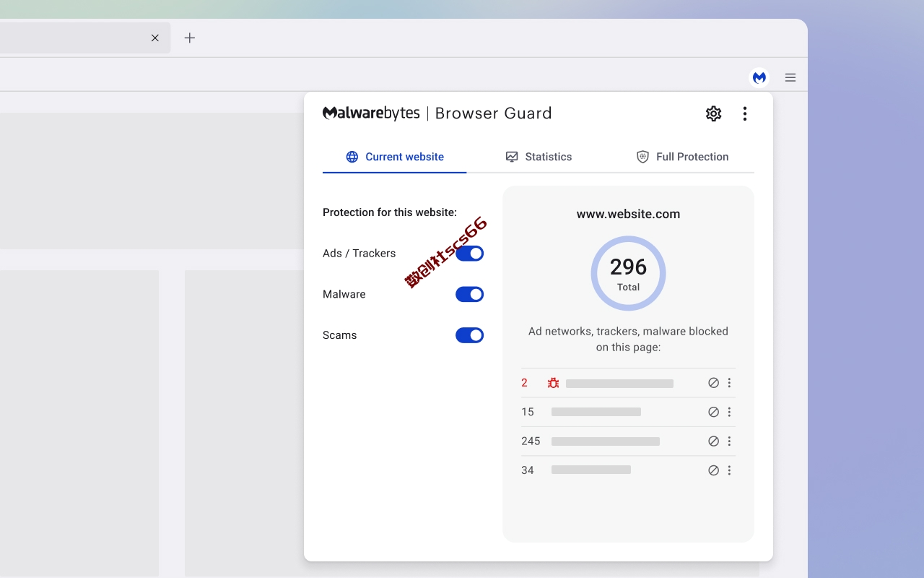Open the options menu for row 245
The image size is (924, 578).
coord(729,441)
